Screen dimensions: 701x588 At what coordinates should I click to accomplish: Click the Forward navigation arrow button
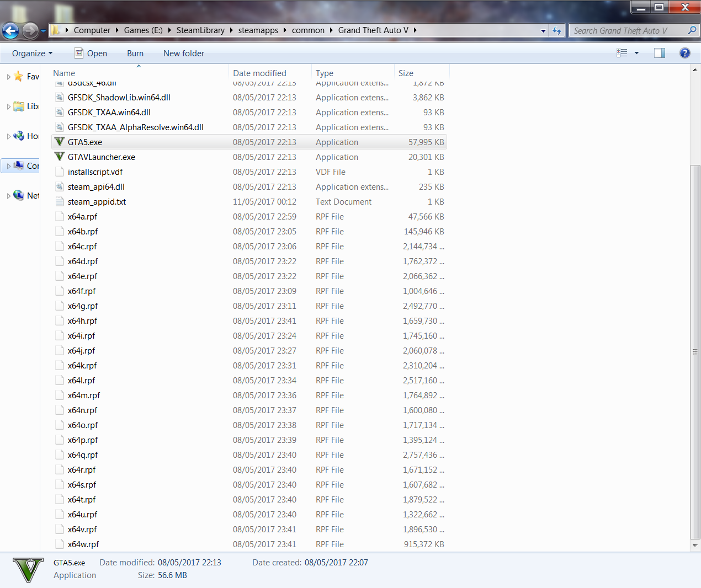[x=30, y=31]
